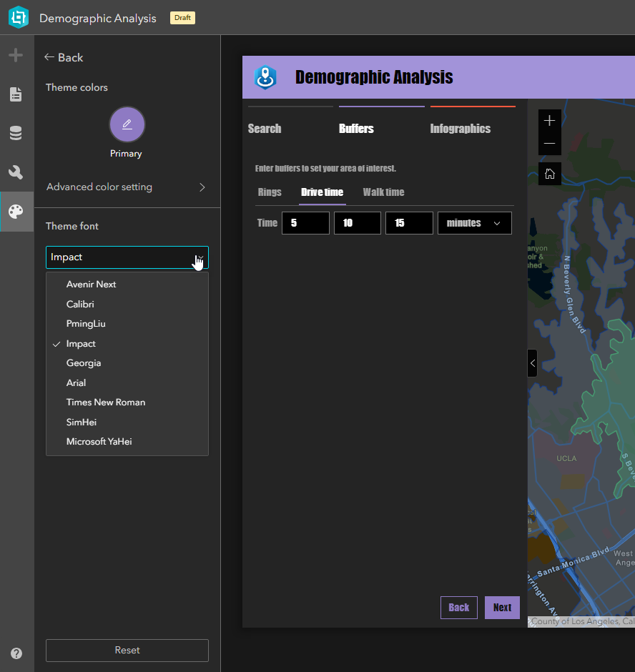Click the Experience Builder logo
635x672 pixels.
(x=16, y=16)
